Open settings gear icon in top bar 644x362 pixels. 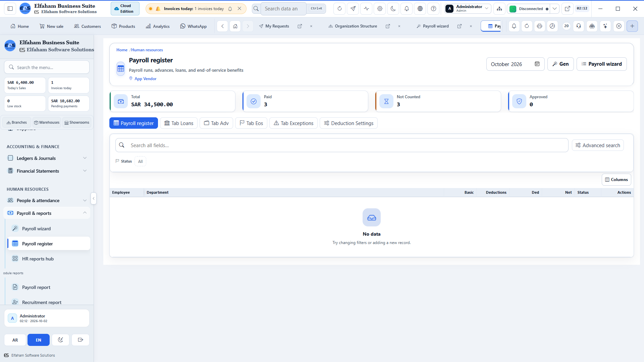click(380, 9)
